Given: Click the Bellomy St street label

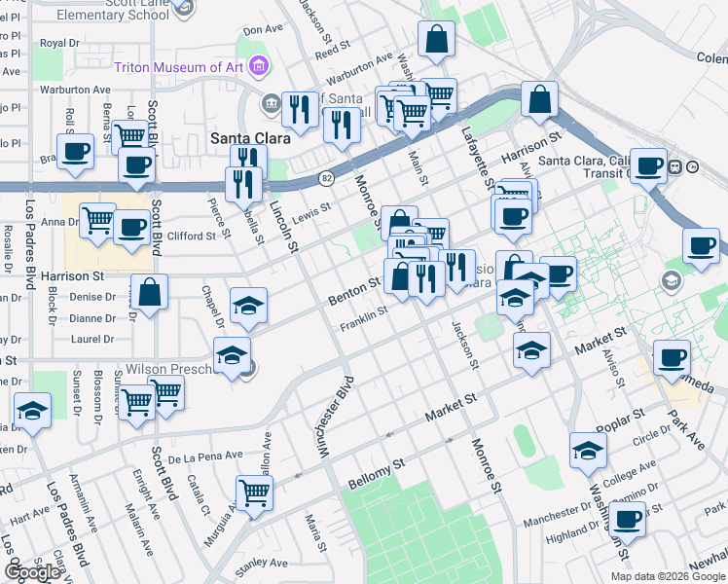Looking at the screenshot, I should click(377, 474).
